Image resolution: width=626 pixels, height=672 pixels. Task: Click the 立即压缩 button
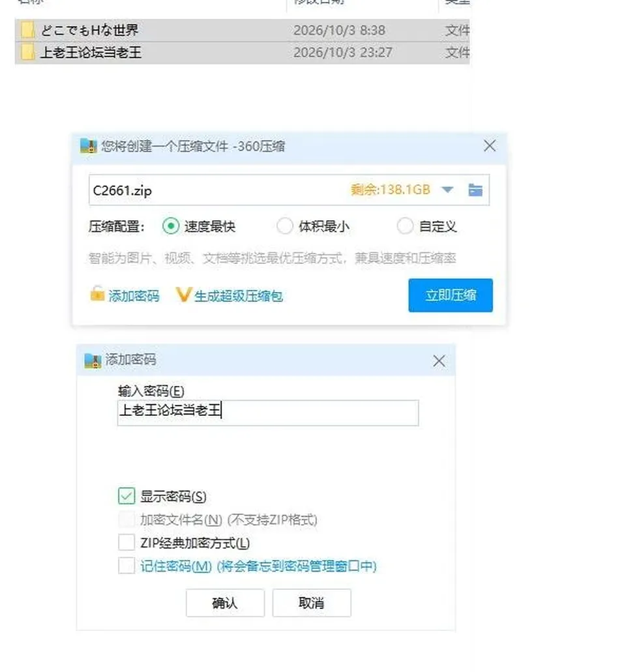pos(450,295)
